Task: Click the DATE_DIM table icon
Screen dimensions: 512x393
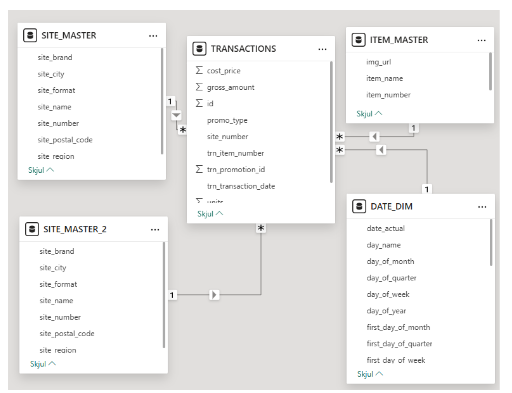Action: point(359,206)
